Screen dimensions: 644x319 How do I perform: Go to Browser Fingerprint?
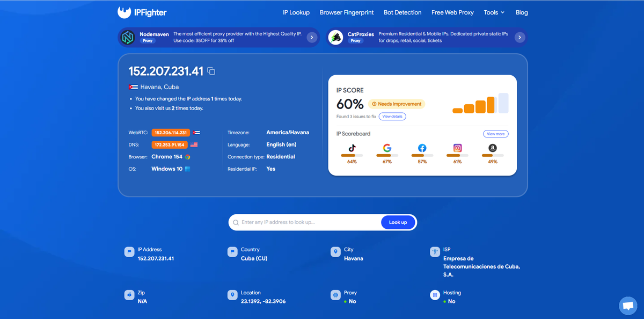pyautogui.click(x=347, y=12)
